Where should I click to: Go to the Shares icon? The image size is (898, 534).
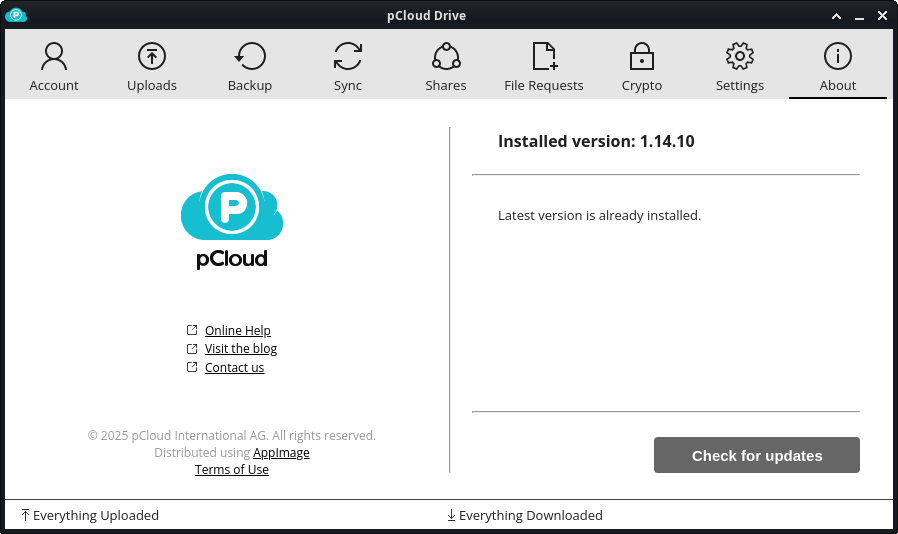click(x=446, y=56)
